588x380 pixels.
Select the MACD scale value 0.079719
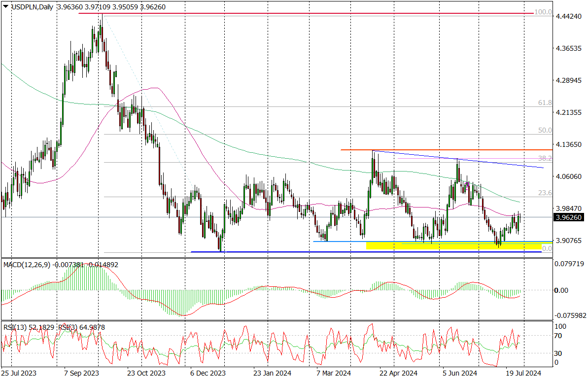coord(569,264)
